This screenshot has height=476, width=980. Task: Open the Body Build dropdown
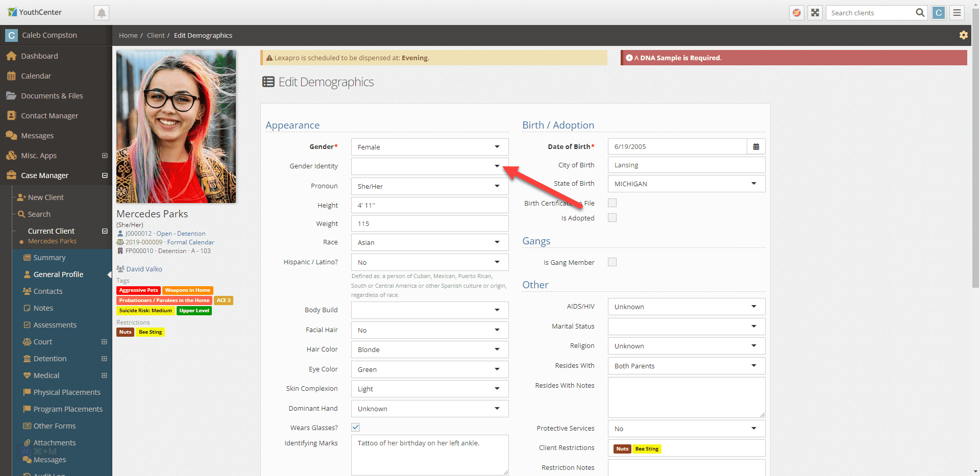[x=430, y=310]
